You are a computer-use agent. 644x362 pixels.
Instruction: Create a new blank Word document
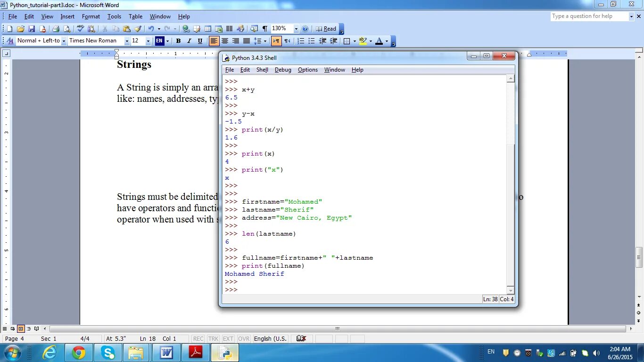click(x=9, y=29)
